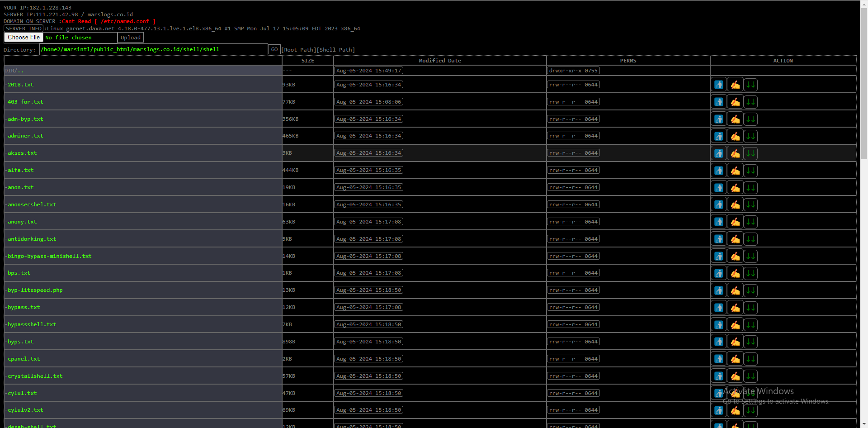Open bingo-bypass-minishell.txt file link

coord(49,256)
